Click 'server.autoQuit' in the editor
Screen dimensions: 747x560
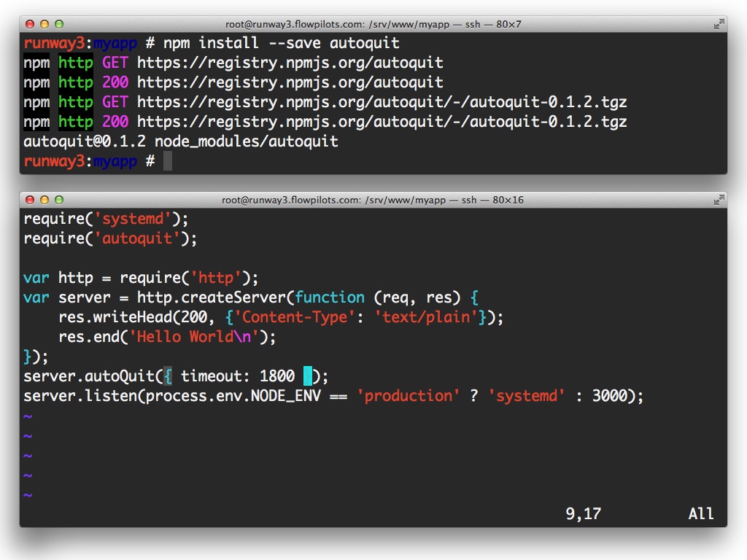pyautogui.click(x=88, y=376)
